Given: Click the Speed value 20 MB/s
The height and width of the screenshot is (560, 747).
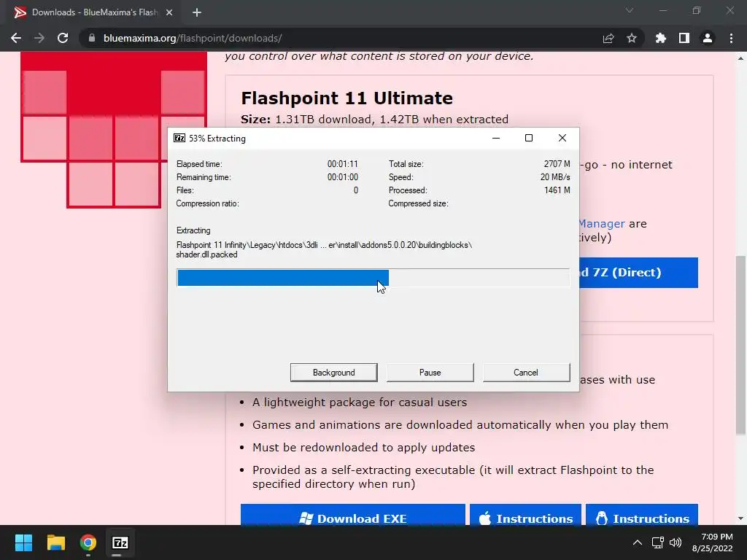Looking at the screenshot, I should tap(555, 177).
